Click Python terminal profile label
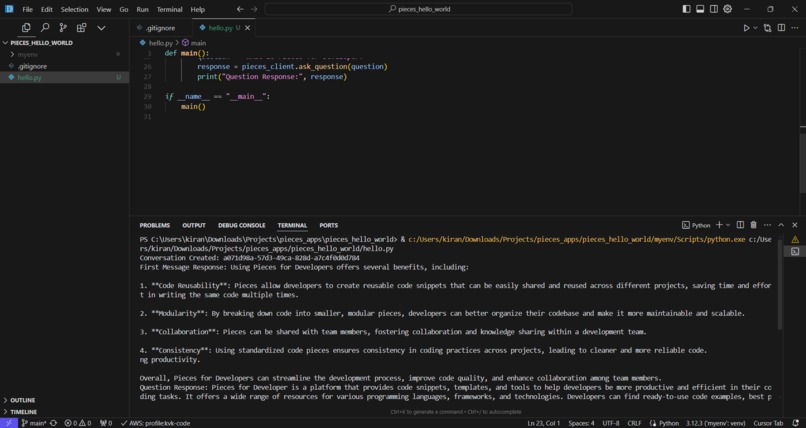Screen dimensions: 806x428 (696, 225)
